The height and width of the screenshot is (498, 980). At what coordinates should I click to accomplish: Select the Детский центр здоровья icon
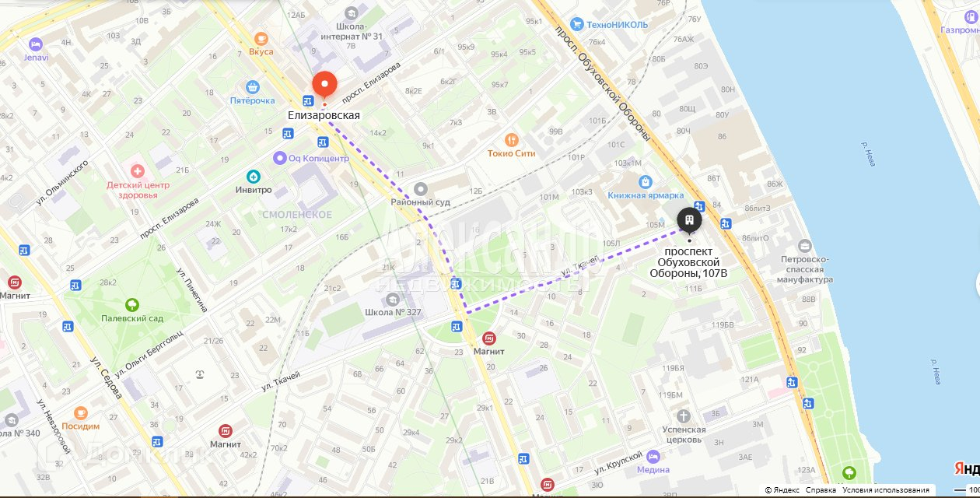coord(137,170)
